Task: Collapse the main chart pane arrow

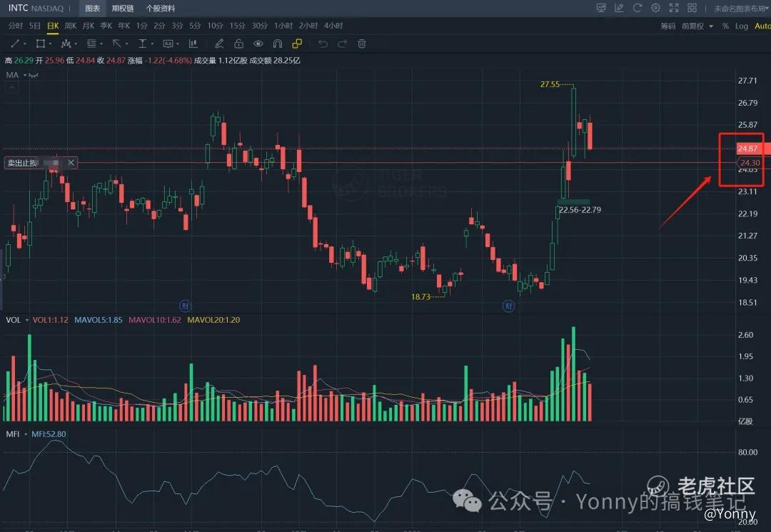Action: coord(12,88)
